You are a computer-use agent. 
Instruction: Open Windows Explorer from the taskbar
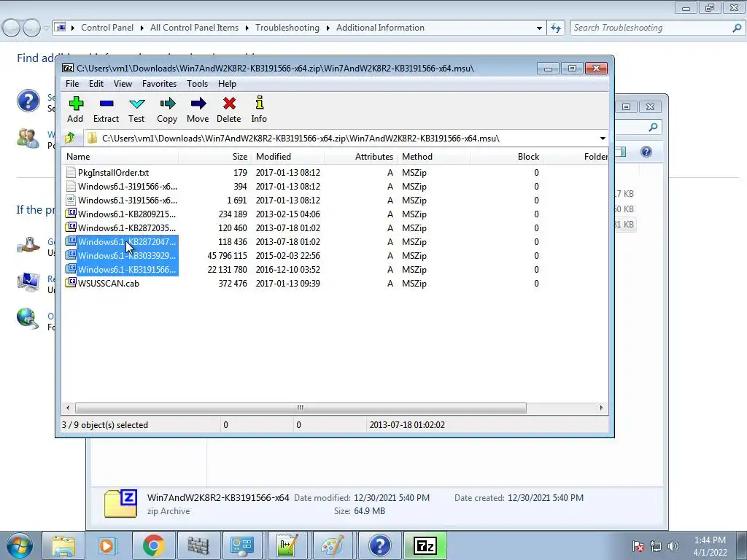63,545
